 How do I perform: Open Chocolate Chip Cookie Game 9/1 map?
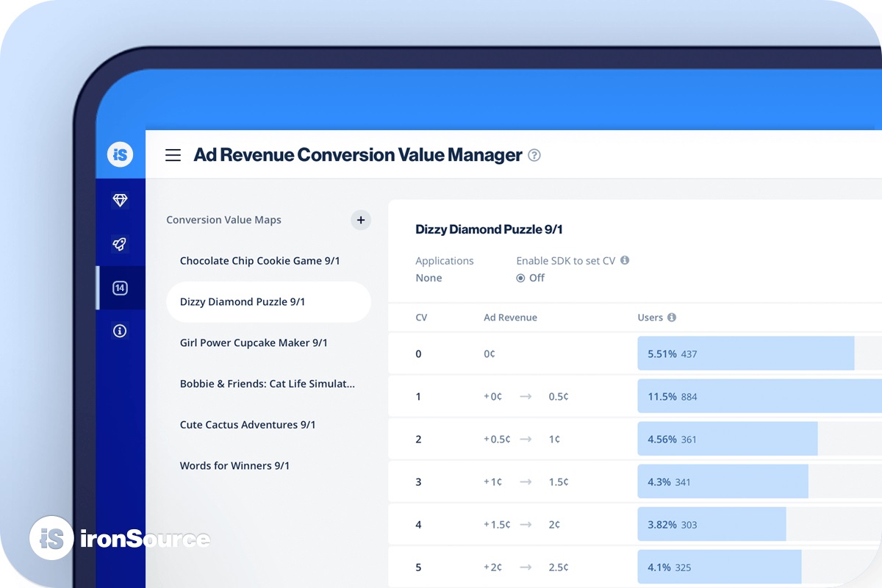[259, 261]
